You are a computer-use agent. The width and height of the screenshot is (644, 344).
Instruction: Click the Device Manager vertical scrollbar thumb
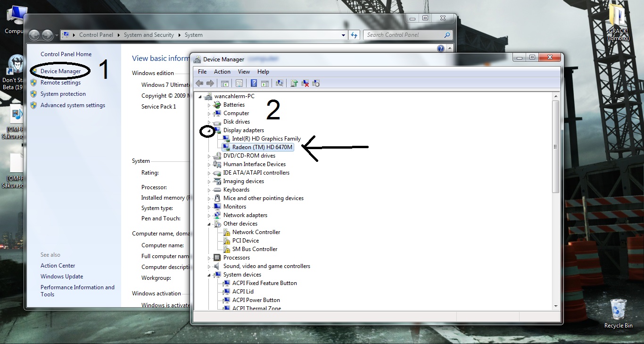click(555, 146)
